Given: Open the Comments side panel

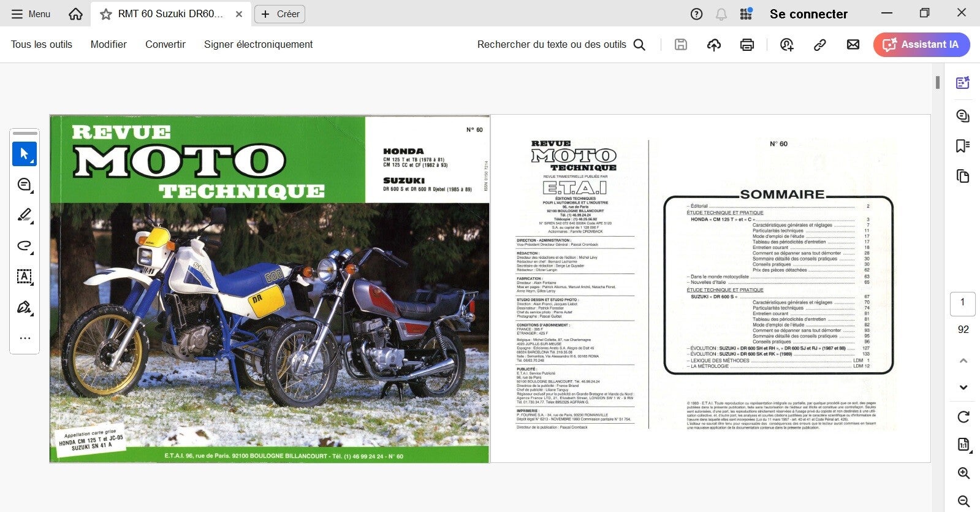Looking at the screenshot, I should [963, 115].
